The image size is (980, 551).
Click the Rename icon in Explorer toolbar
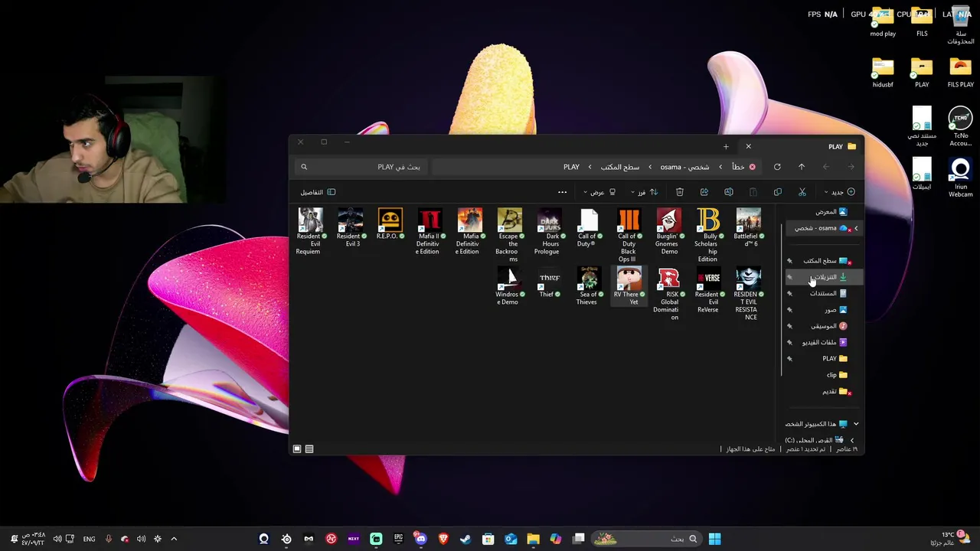tap(729, 192)
